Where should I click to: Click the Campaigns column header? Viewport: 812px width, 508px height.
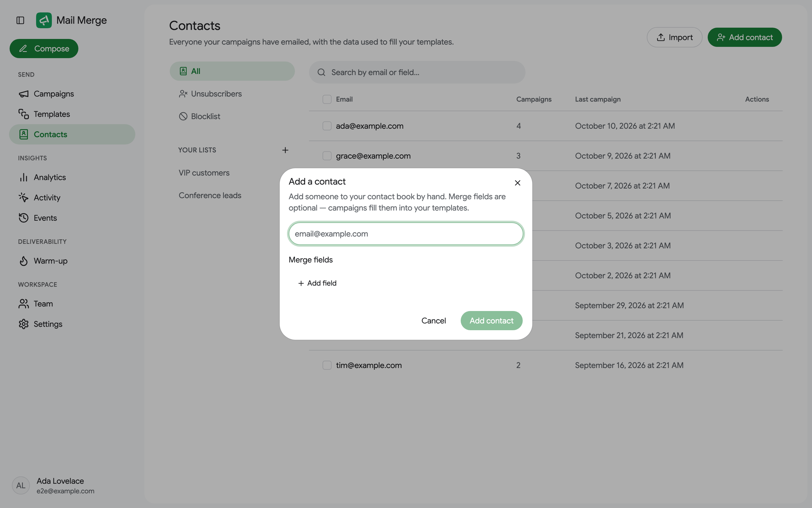pyautogui.click(x=533, y=99)
